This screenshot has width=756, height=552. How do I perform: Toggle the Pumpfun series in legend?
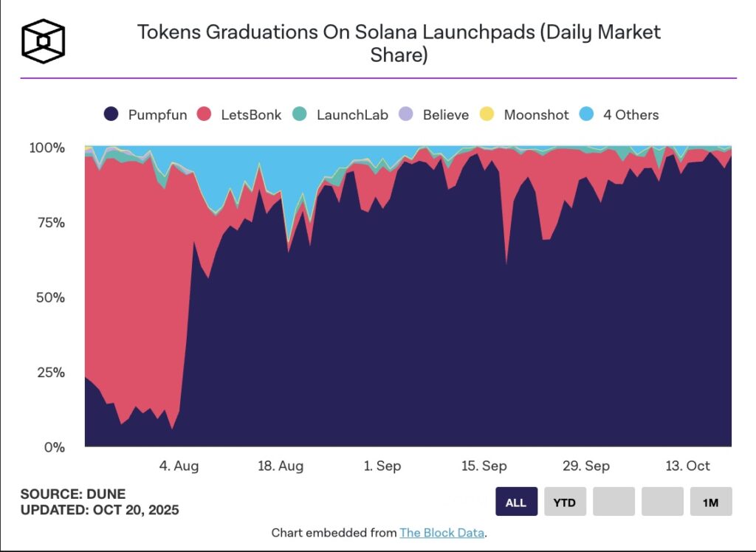(145, 114)
